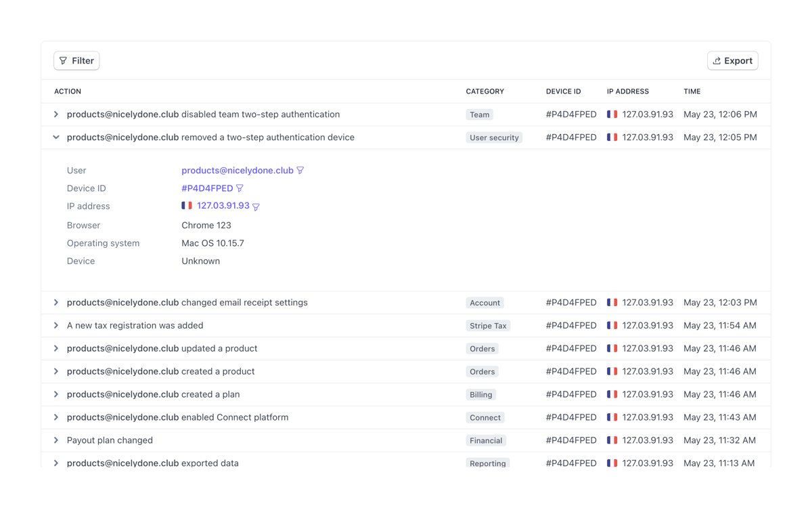This screenshot has height=508, width=812.
Task: Click the CATEGORY column header
Action: tap(484, 91)
